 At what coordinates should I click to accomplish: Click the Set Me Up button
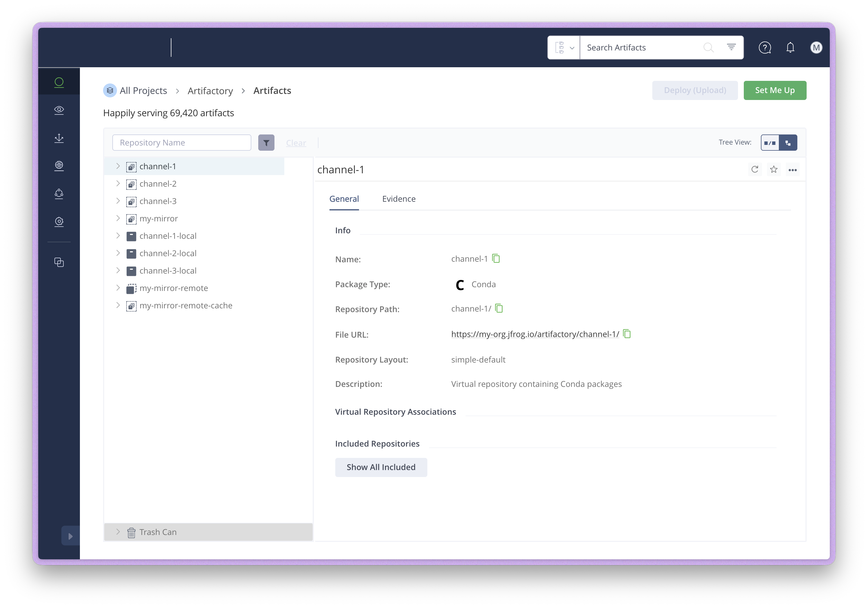[774, 90]
